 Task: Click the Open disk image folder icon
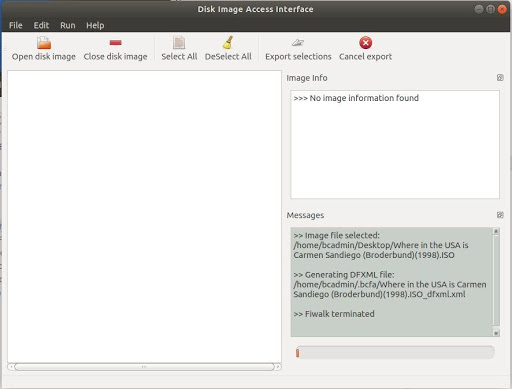tap(44, 43)
